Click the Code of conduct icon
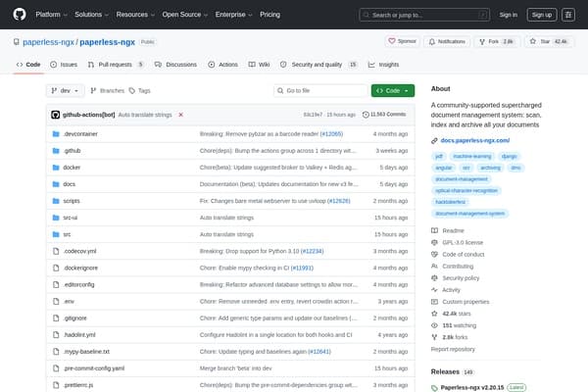 pyautogui.click(x=434, y=255)
